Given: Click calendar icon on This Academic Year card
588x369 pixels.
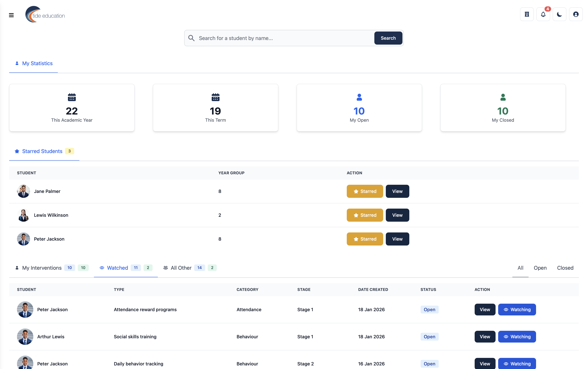Looking at the screenshot, I should click(72, 97).
